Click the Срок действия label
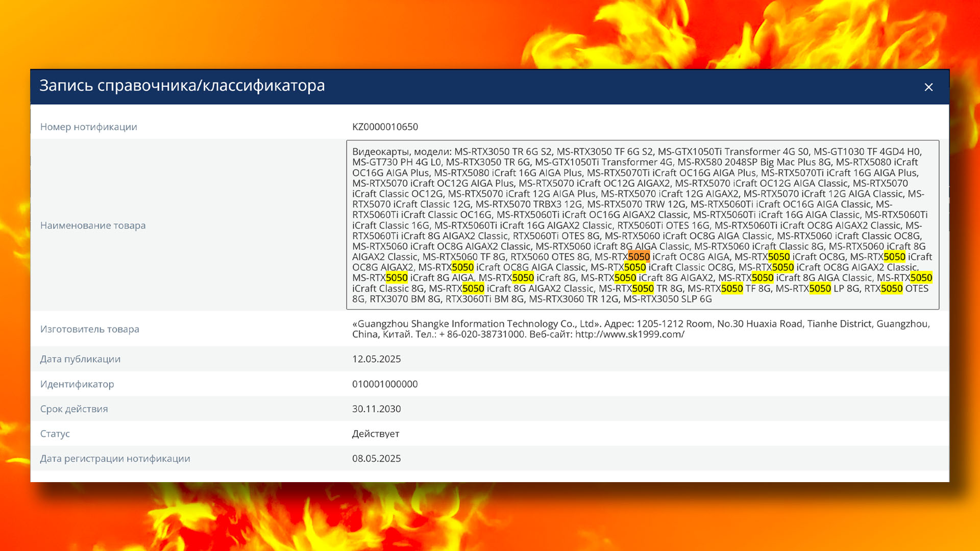The height and width of the screenshot is (551, 980). [74, 409]
